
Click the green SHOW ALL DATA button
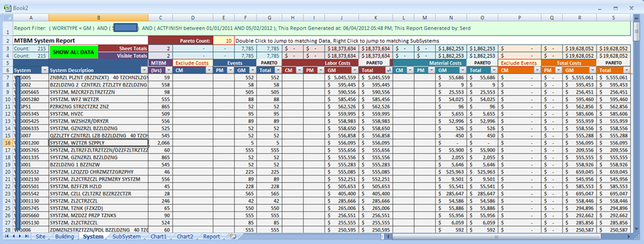(x=74, y=52)
